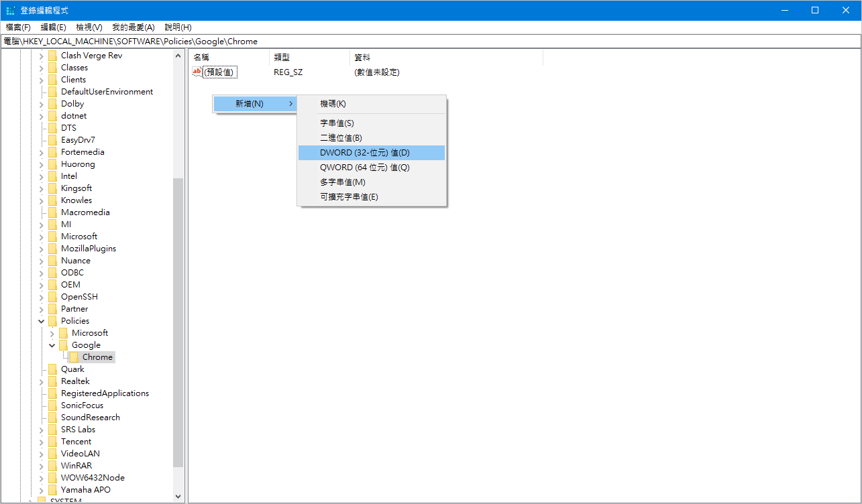The image size is (862, 504).
Task: Click the Knowles folder icon
Action: tap(52, 200)
